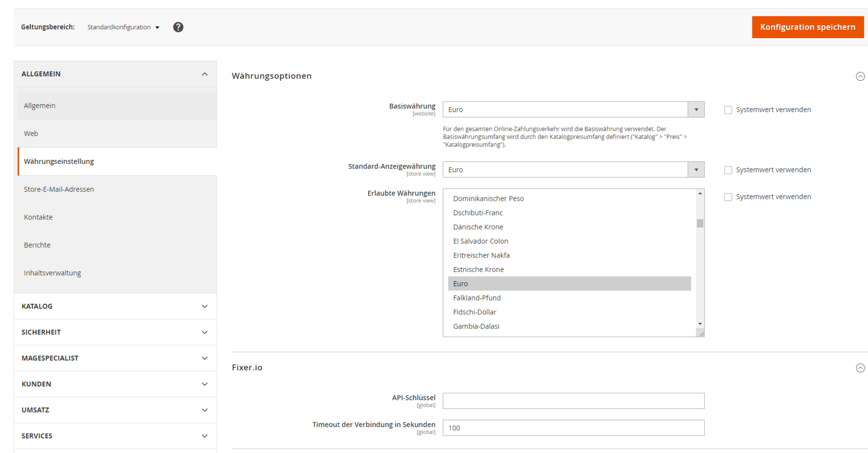Go to Store-E-Mail-Adressen settings
Viewport: 868px width, 453px height.
tap(59, 189)
